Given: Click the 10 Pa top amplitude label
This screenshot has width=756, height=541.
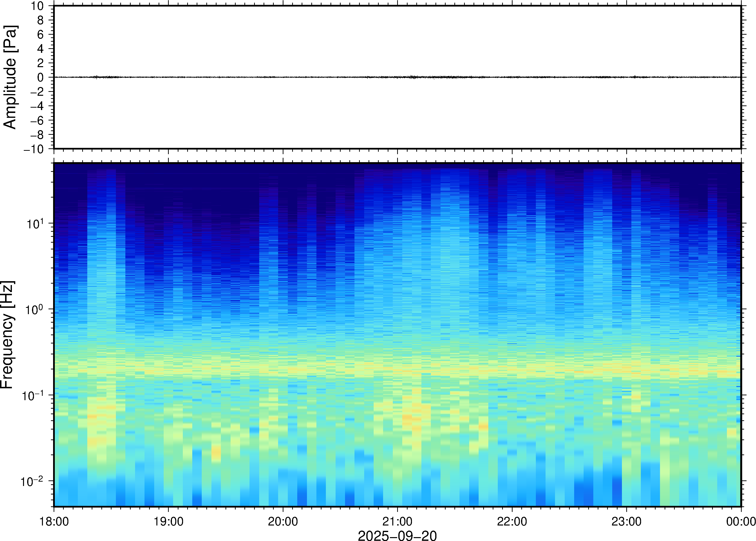Looking at the screenshot, I should [37, 6].
